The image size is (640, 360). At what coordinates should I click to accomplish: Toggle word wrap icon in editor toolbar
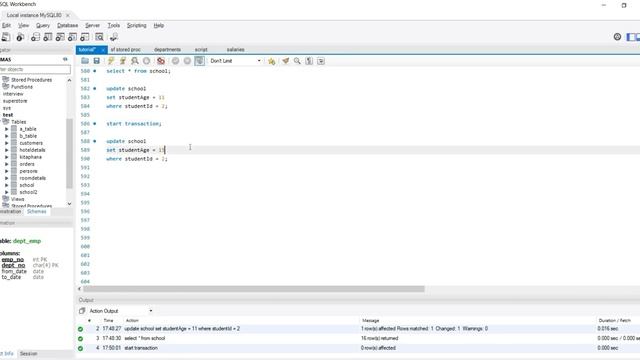pos(321,61)
